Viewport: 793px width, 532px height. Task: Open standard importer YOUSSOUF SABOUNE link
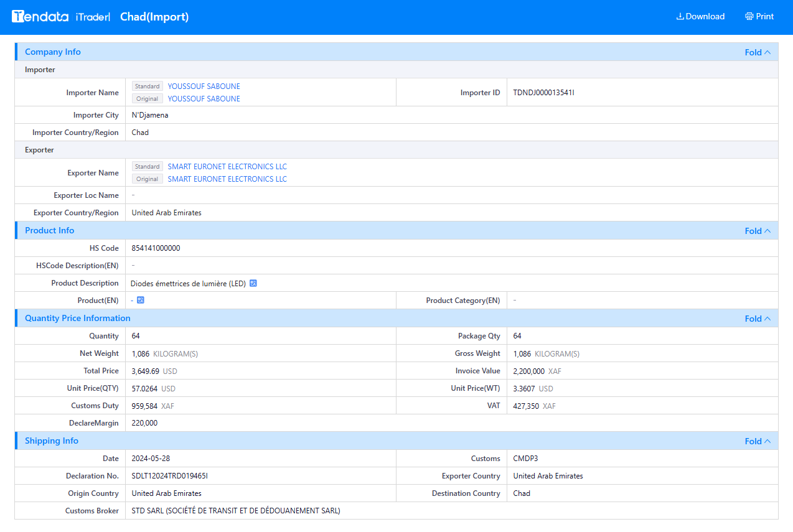pyautogui.click(x=204, y=86)
